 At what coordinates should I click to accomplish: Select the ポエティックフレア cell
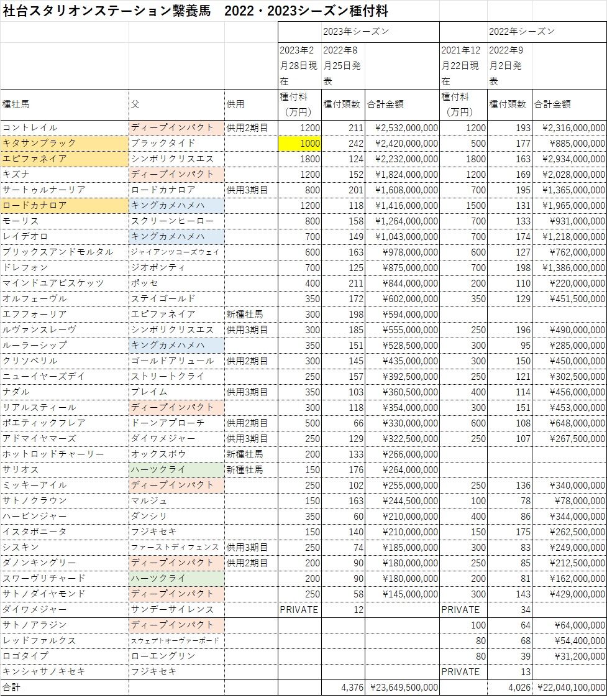(x=65, y=423)
